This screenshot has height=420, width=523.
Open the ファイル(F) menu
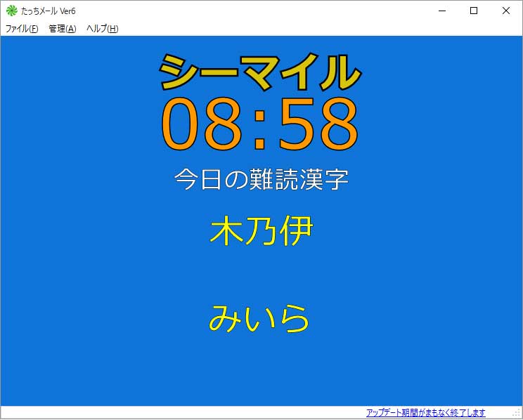pyautogui.click(x=22, y=29)
